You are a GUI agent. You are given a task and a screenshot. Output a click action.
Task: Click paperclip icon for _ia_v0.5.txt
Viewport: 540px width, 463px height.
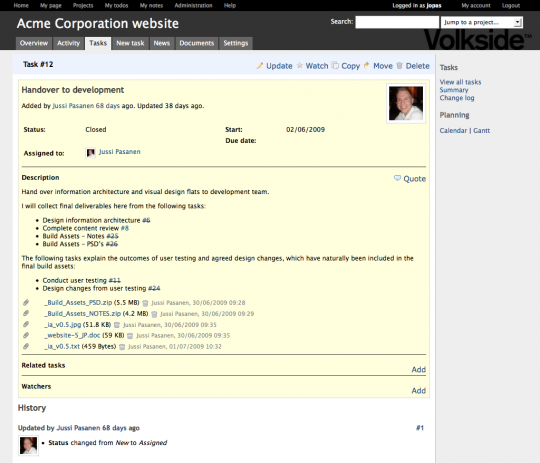[x=26, y=346]
